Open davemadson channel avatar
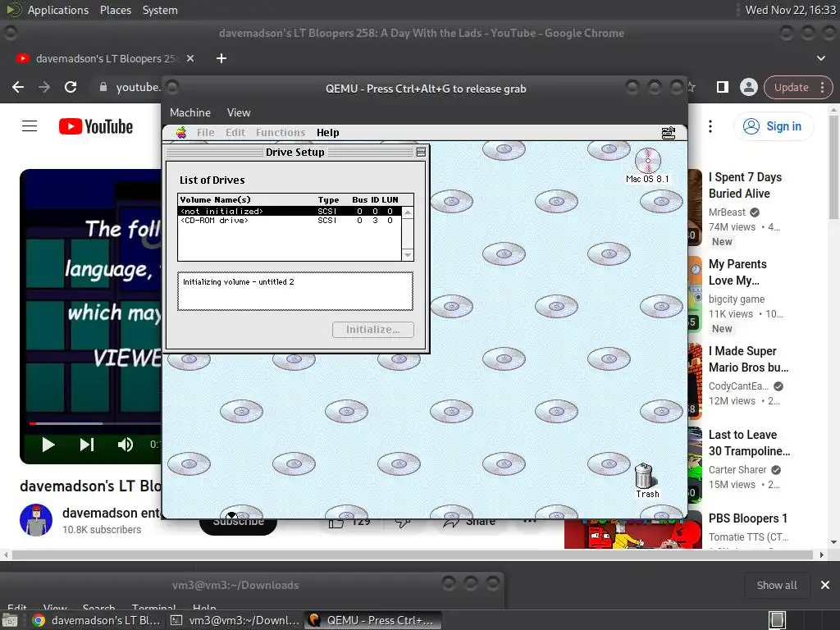Viewport: 840px width, 630px height. pyautogui.click(x=36, y=519)
